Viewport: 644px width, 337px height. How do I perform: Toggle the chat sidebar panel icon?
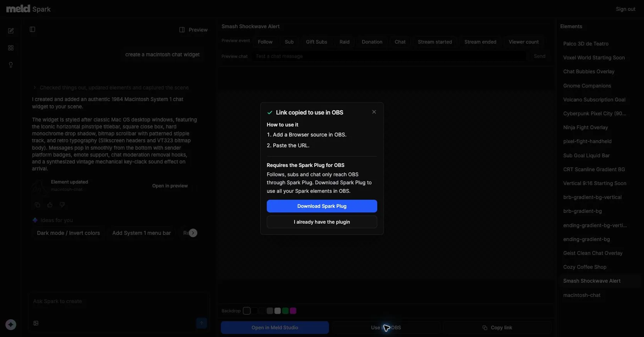point(32,29)
